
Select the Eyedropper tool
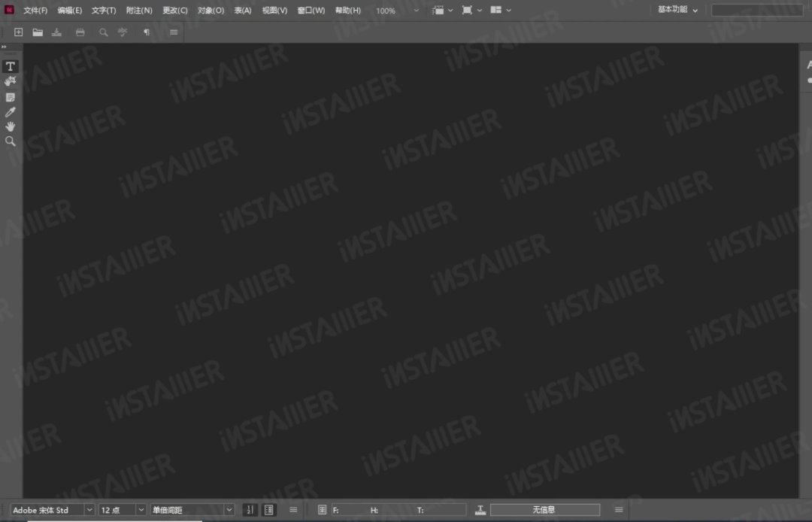[x=11, y=112]
